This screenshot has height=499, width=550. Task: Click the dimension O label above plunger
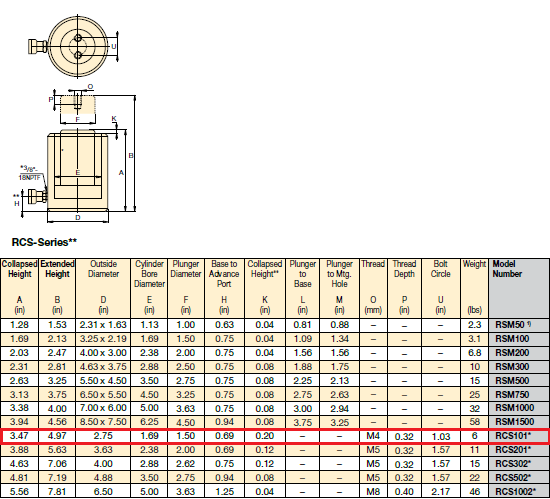click(90, 87)
